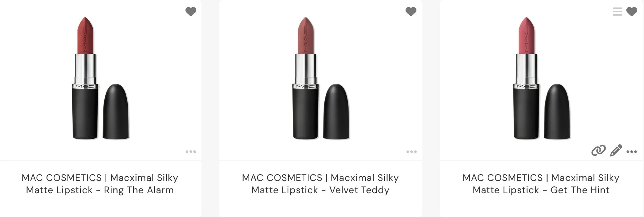Open Get The Hint product title link
This screenshot has width=644, height=217.
tap(541, 184)
